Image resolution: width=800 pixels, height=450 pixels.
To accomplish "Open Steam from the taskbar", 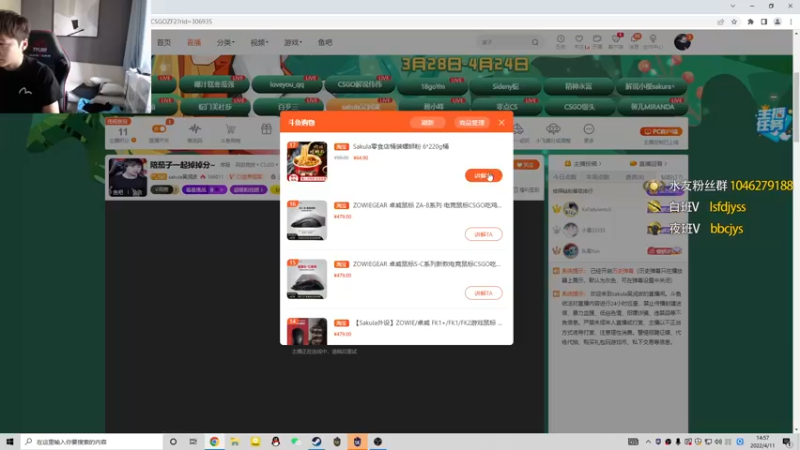I will pyautogui.click(x=316, y=442).
